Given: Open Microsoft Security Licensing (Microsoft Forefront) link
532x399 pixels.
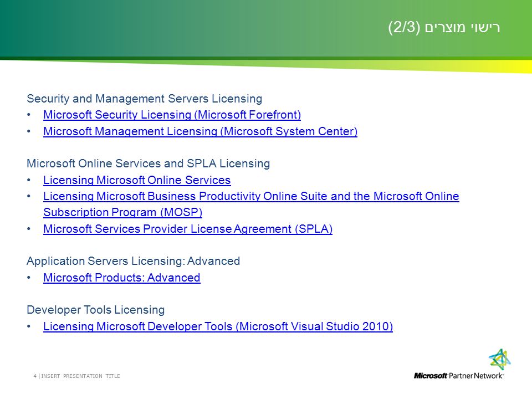Looking at the screenshot, I should (172, 115).
